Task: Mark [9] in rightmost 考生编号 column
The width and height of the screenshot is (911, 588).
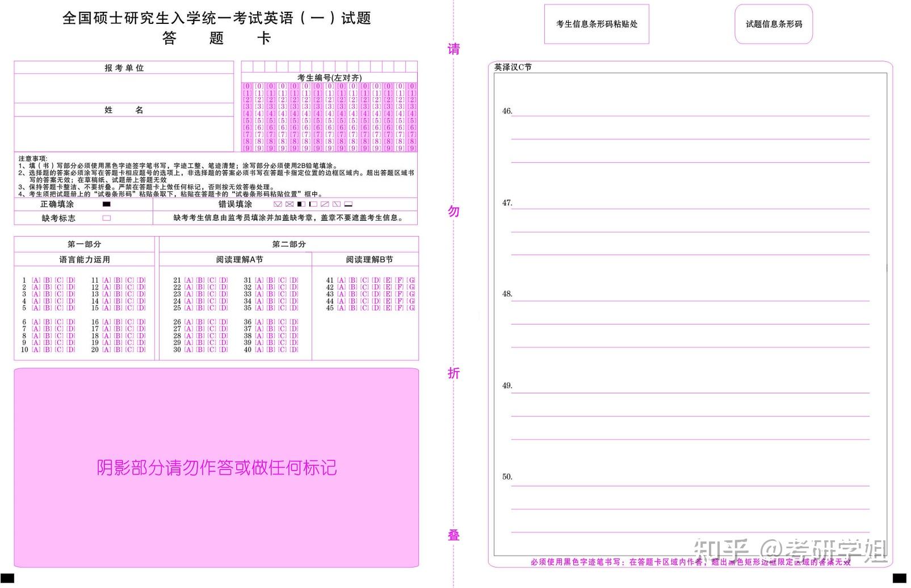Action: coord(412,148)
